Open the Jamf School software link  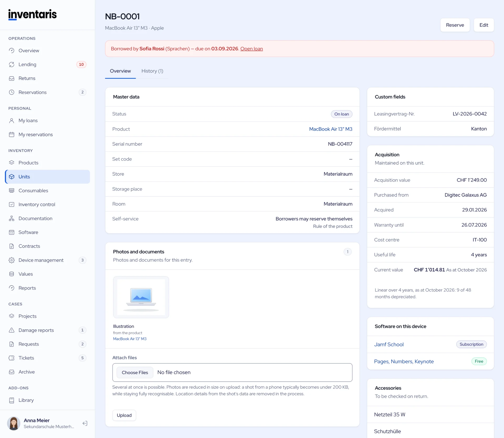(x=389, y=344)
